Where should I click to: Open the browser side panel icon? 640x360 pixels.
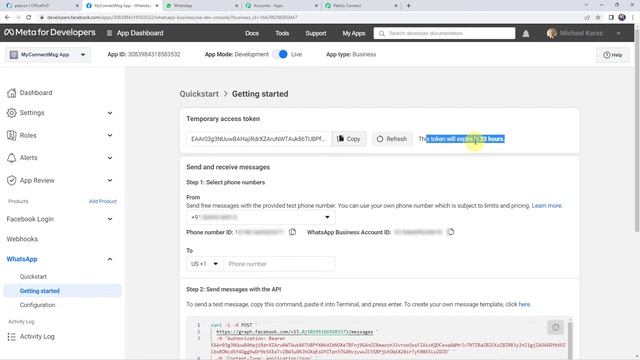point(611,17)
